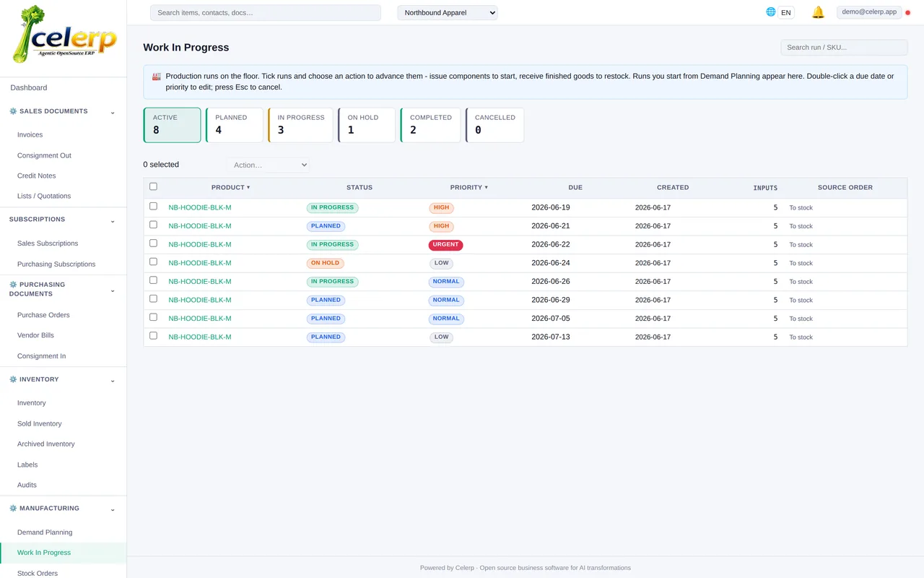Screen dimensions: 924x578
Task: Open Purchase Orders page
Action: coord(43,315)
